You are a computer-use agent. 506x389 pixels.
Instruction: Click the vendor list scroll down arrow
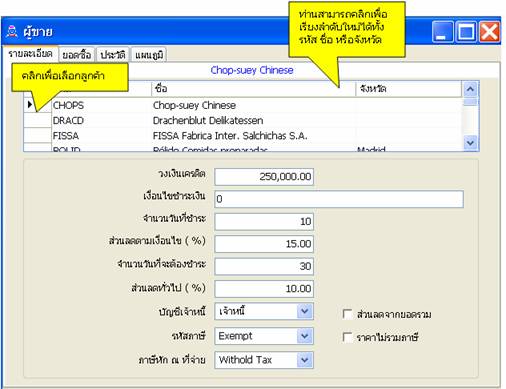[x=470, y=143]
